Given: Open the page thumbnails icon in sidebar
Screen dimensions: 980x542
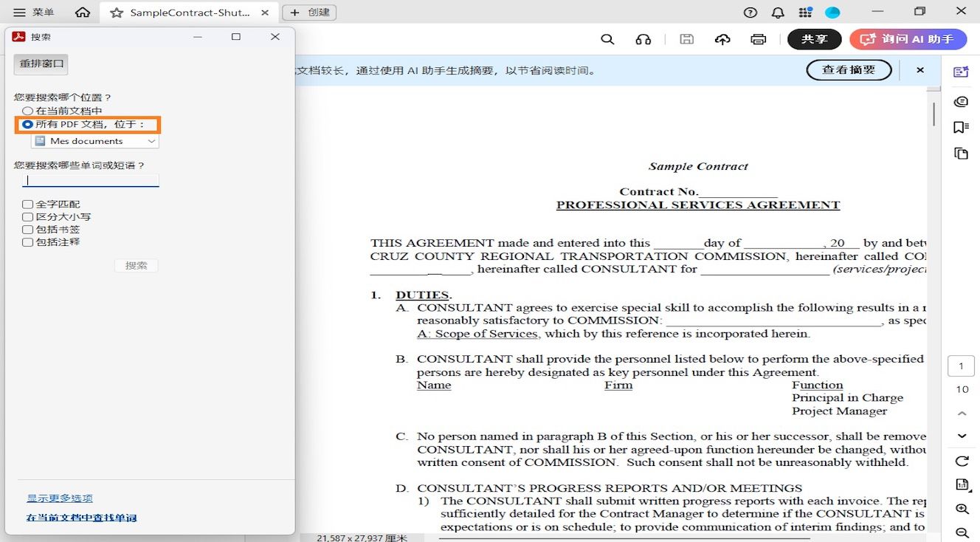Looking at the screenshot, I should [961, 154].
